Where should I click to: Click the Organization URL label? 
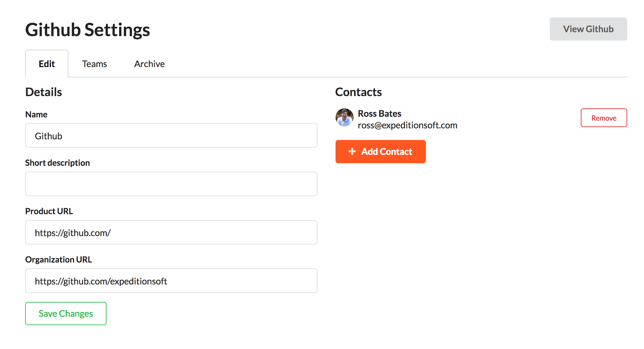pos(58,260)
